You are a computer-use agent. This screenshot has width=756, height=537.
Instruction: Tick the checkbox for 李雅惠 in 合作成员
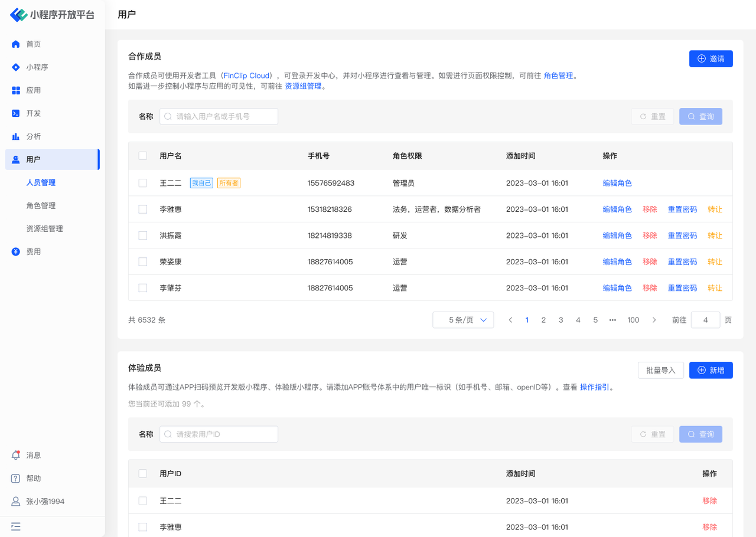tap(143, 209)
